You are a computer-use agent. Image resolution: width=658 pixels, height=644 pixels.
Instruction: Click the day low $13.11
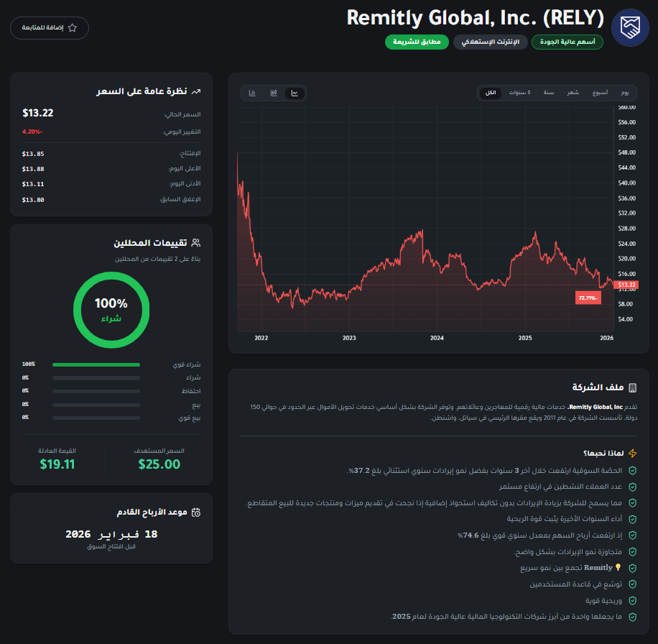click(x=33, y=184)
